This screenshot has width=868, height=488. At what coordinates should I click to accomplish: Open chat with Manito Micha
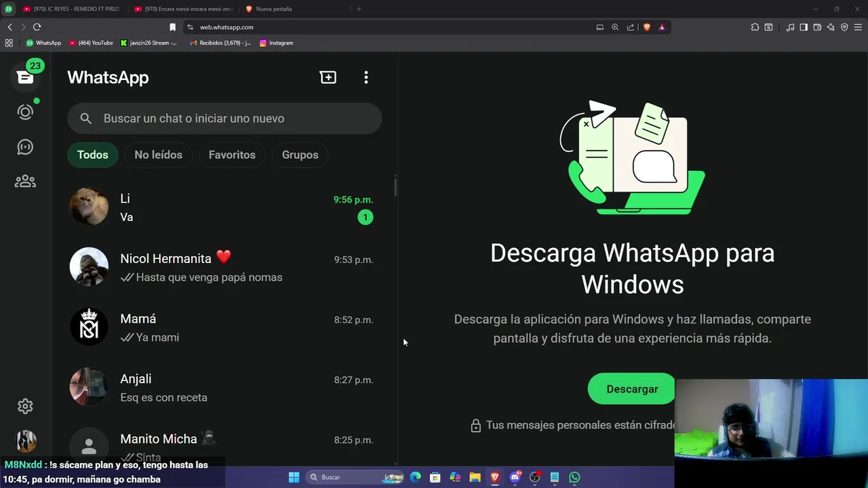(x=224, y=442)
